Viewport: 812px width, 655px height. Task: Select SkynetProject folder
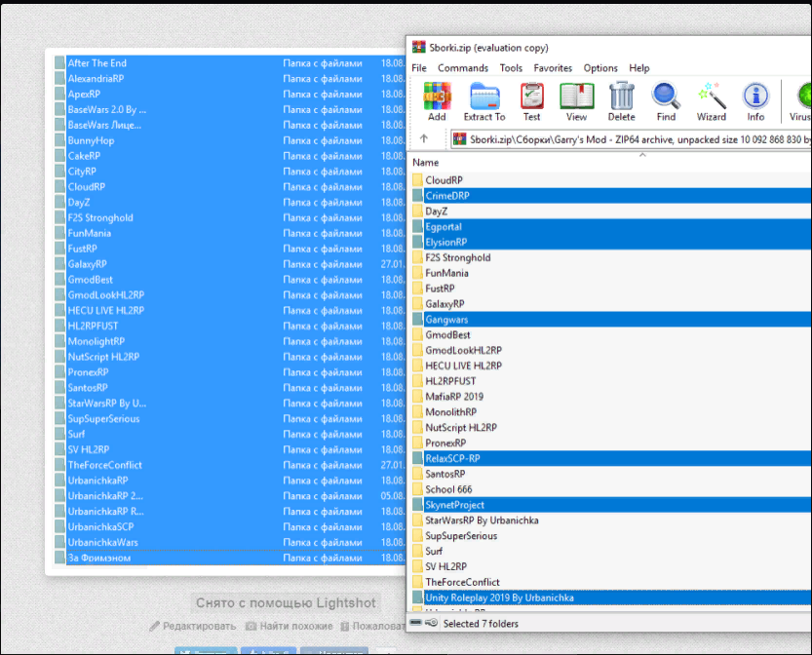[x=611, y=505]
